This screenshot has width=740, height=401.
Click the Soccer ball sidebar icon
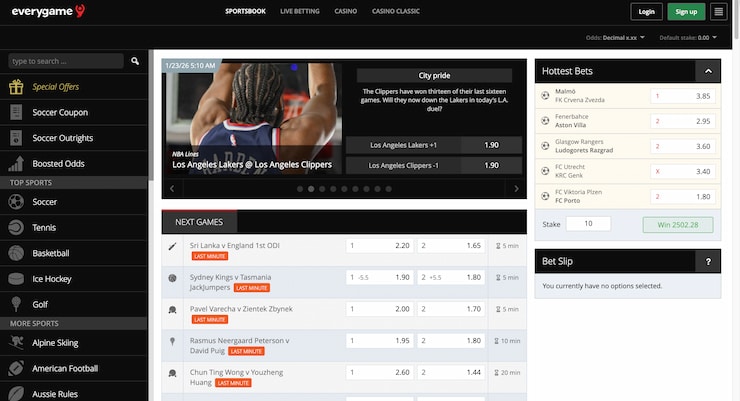tap(16, 202)
